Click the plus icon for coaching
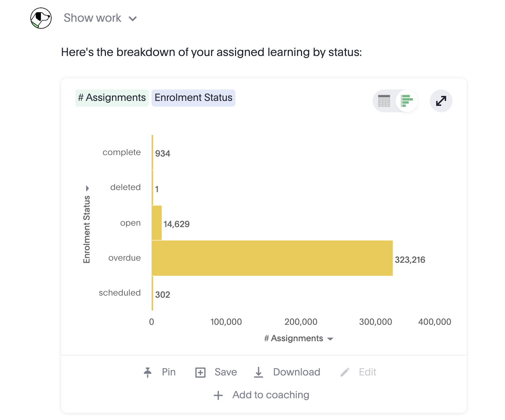 (218, 395)
